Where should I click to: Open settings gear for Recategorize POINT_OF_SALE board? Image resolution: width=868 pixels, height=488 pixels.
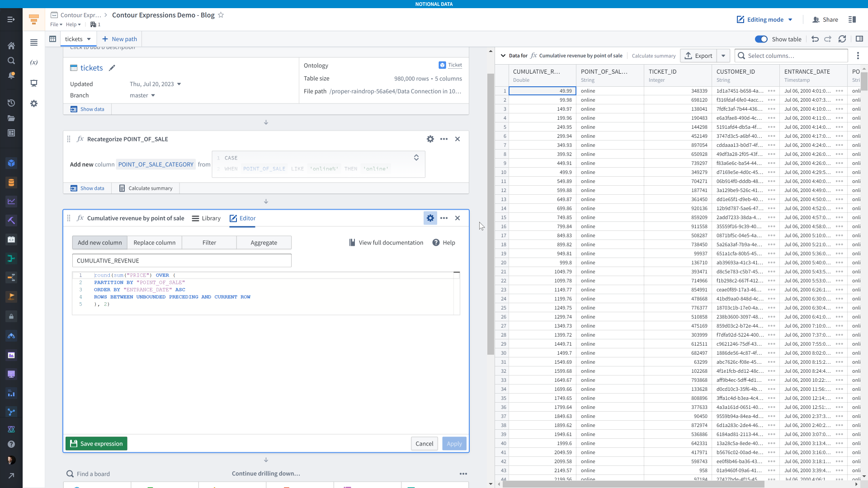coord(430,139)
